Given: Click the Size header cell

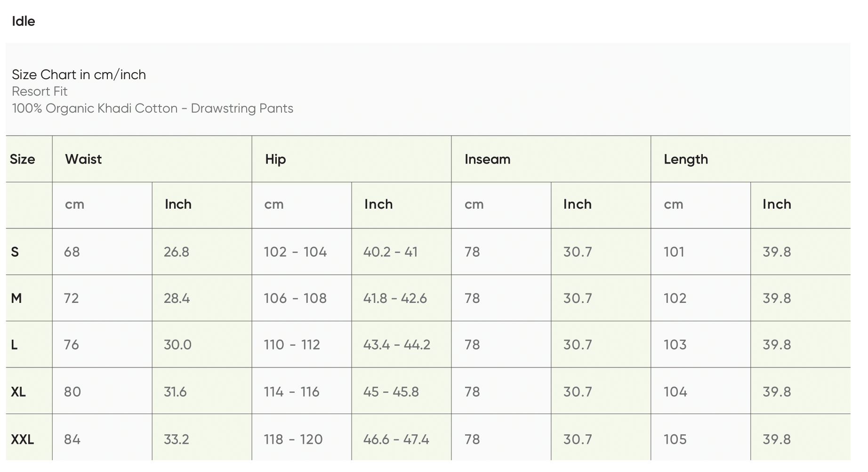Looking at the screenshot, I should click(22, 159).
